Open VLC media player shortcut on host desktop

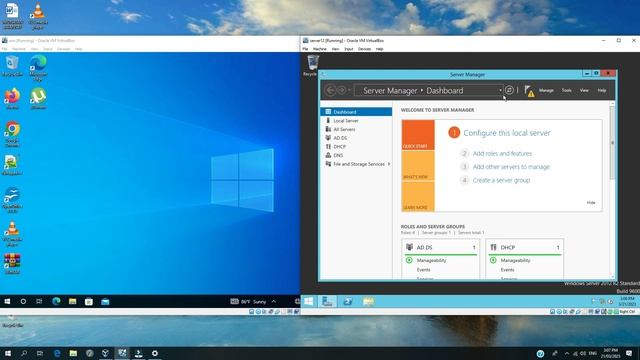38,16
